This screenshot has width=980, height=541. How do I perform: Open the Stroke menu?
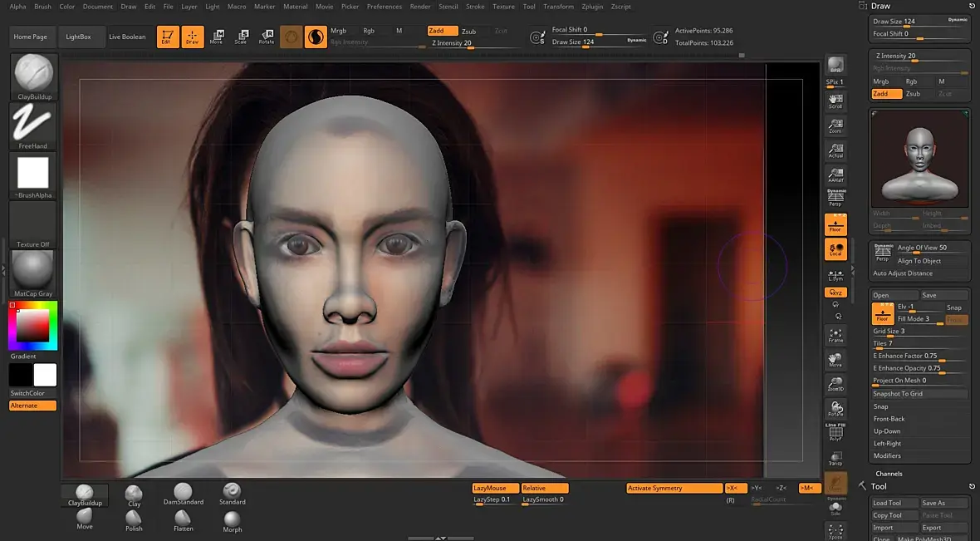(x=475, y=7)
